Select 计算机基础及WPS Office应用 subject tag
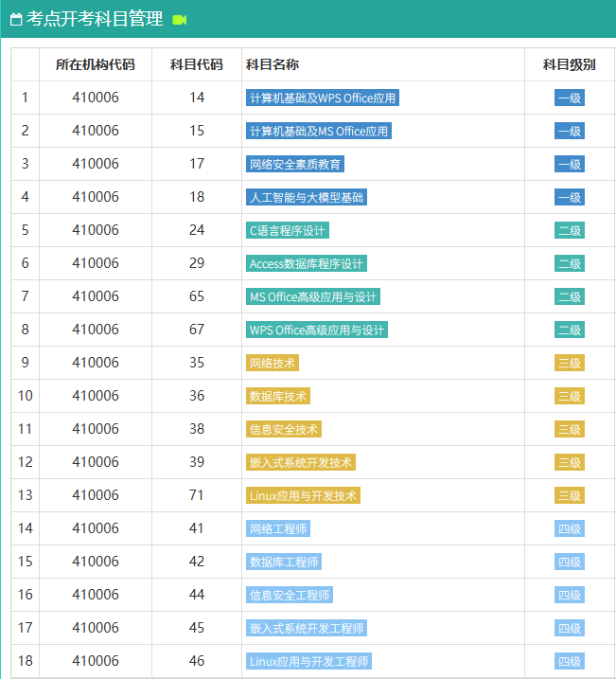The width and height of the screenshot is (616, 679). 322,98
